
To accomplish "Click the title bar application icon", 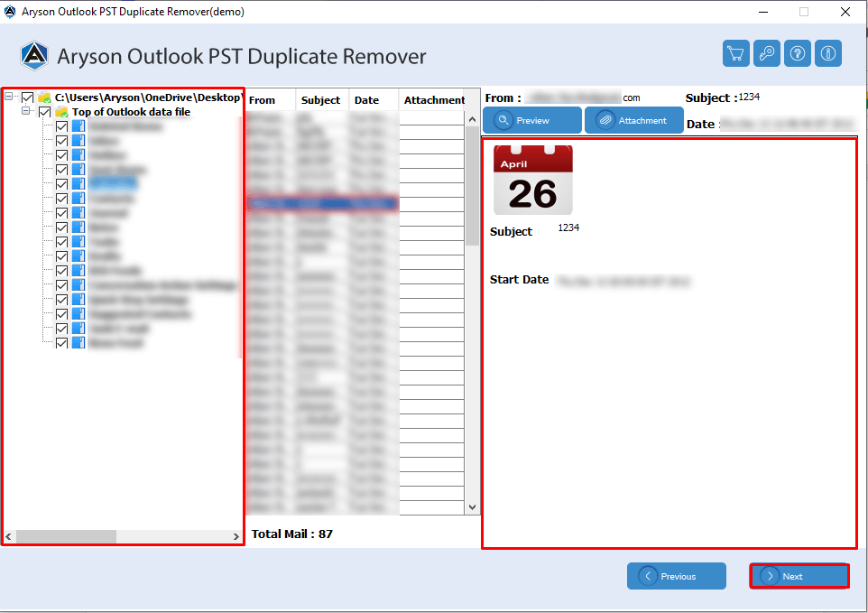I will tap(10, 12).
